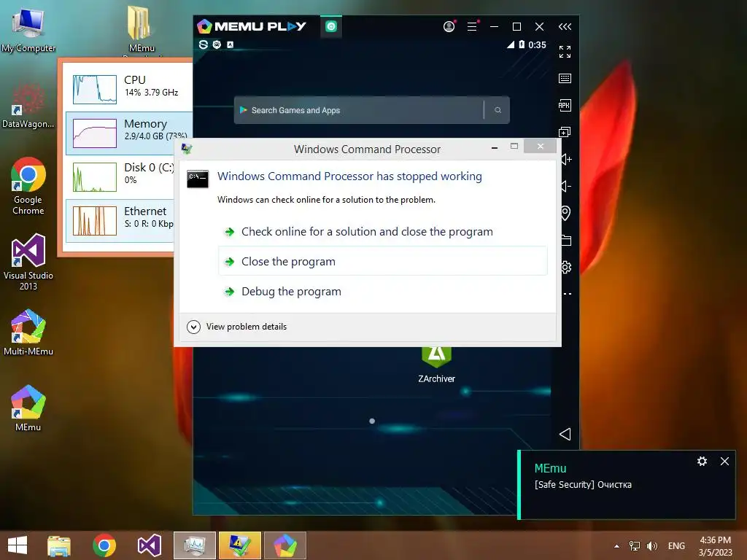747x560 pixels.
Task: Click the search magnifier in MEmu
Action: pyautogui.click(x=498, y=110)
